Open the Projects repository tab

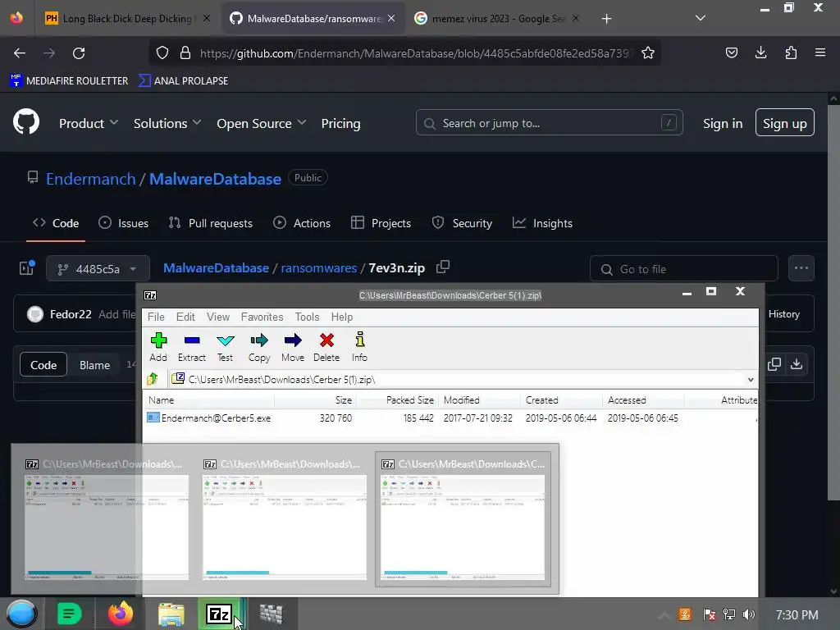tap(381, 223)
